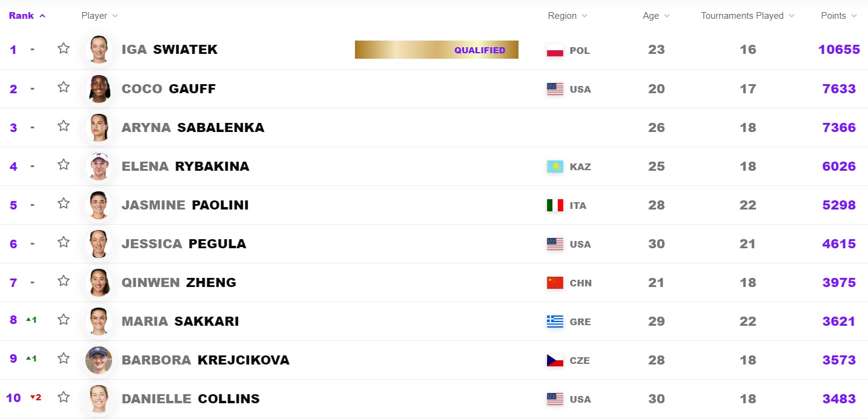Click the Czech flag beside CZE
868x419 pixels.
(555, 360)
